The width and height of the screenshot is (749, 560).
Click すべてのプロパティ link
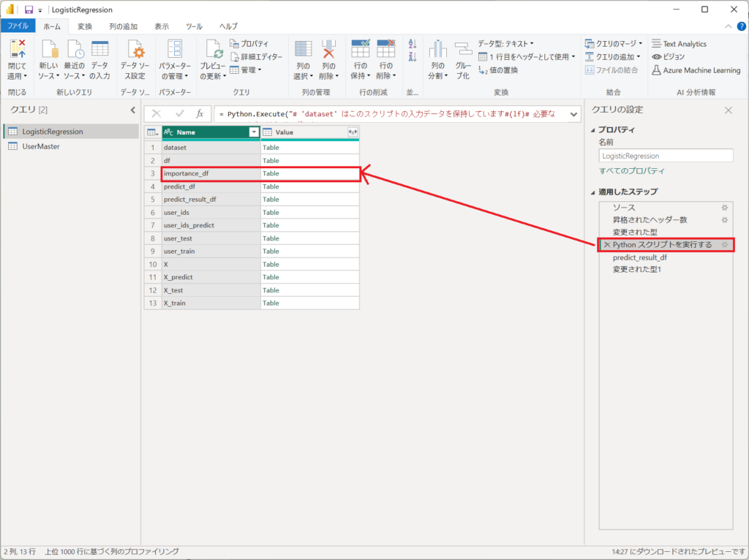[x=631, y=171]
